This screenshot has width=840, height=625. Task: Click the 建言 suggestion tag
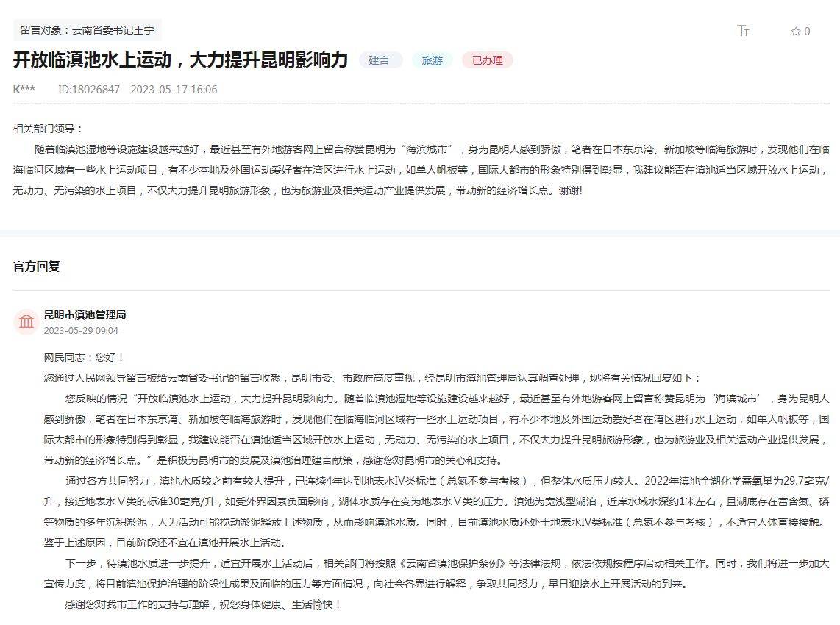coord(380,60)
